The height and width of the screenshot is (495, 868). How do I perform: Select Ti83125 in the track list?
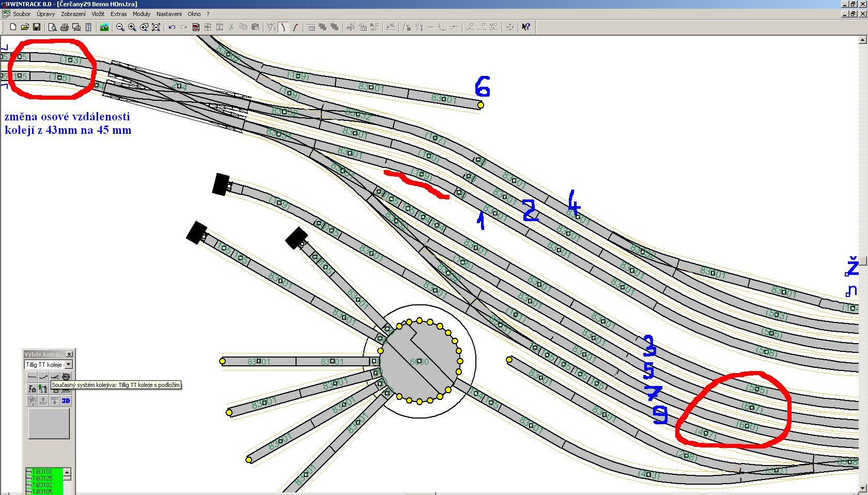tap(42, 478)
